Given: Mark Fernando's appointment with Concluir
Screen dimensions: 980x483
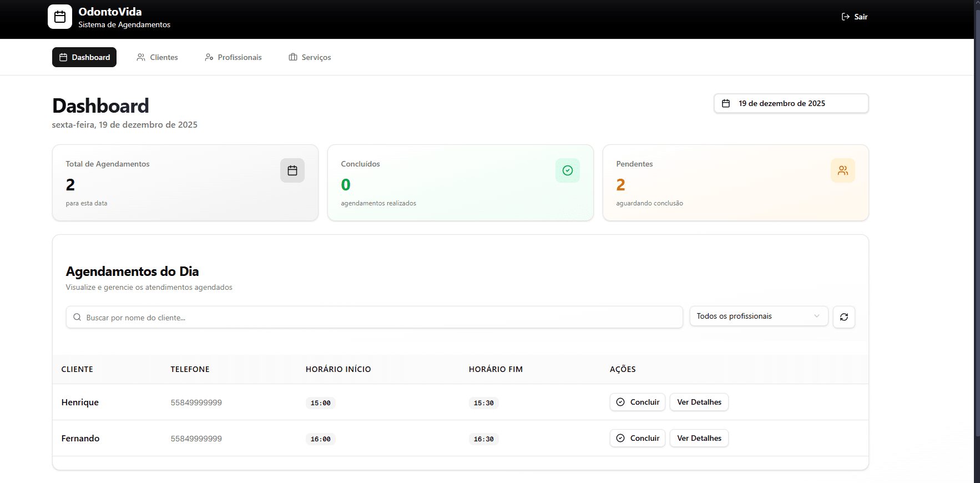Looking at the screenshot, I should (638, 438).
